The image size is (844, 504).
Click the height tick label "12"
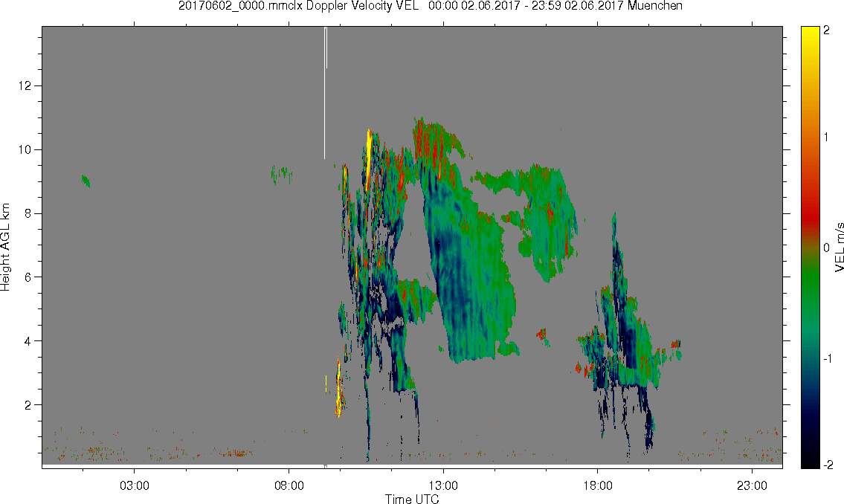(x=25, y=86)
